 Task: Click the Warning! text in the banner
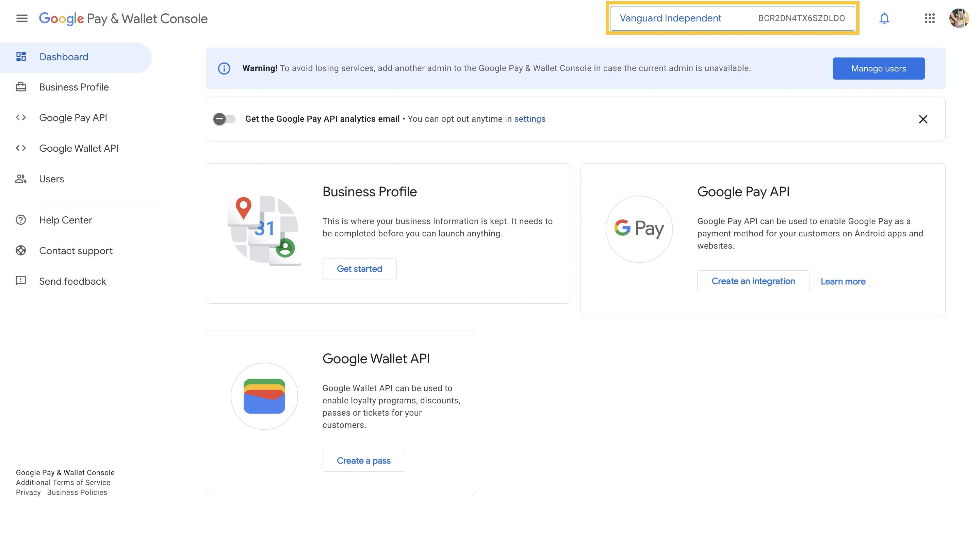pos(260,68)
